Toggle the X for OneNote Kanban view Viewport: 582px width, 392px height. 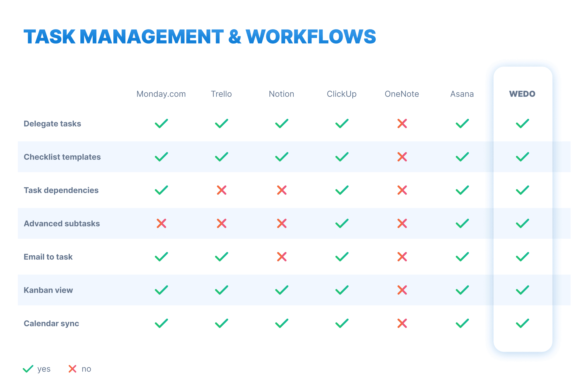[x=402, y=290]
